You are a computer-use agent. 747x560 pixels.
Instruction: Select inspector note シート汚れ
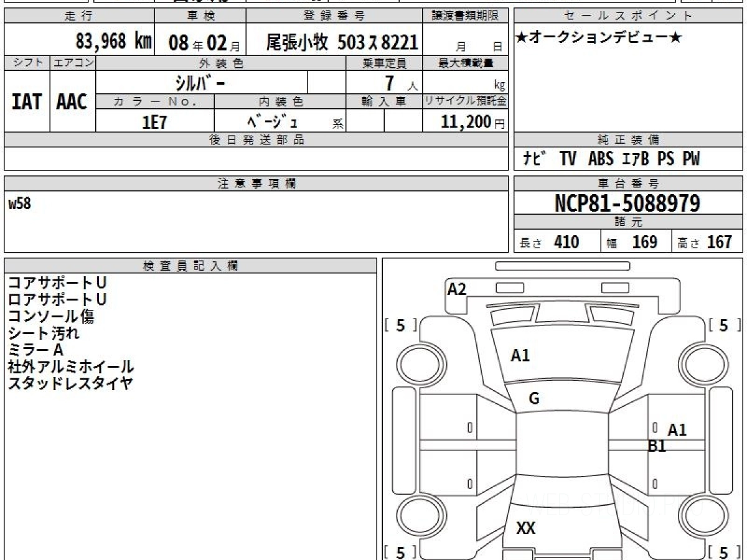44,334
